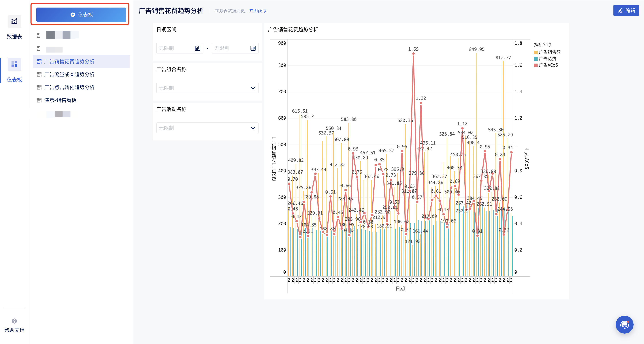
Task: Open the 数据表 sidebar icon
Action: pos(14,22)
